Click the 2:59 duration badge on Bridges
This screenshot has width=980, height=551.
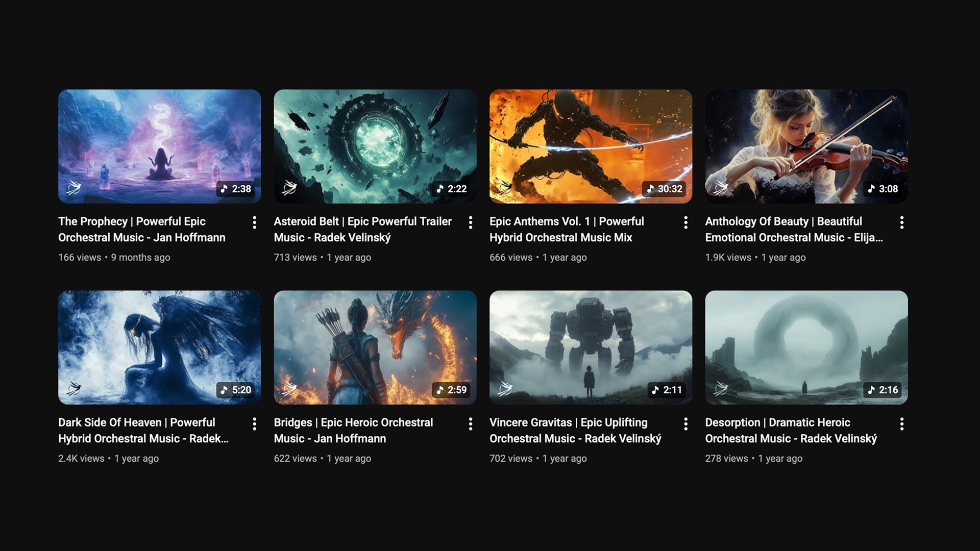(x=452, y=390)
